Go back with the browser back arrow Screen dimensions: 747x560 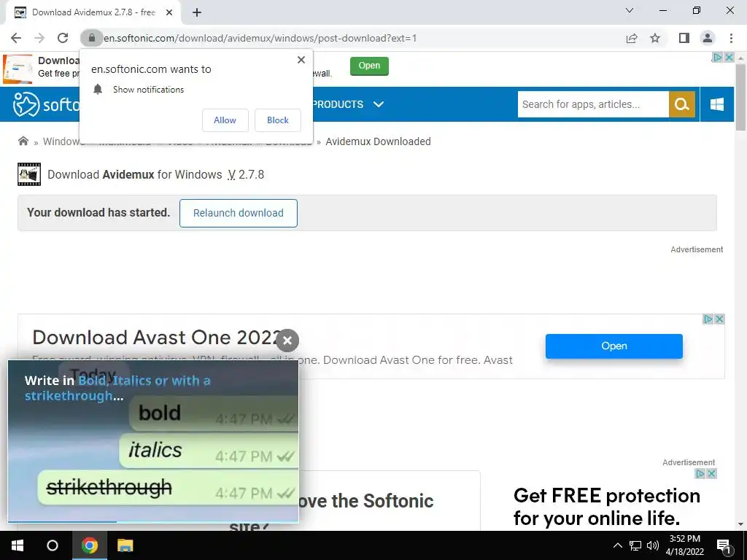16,38
